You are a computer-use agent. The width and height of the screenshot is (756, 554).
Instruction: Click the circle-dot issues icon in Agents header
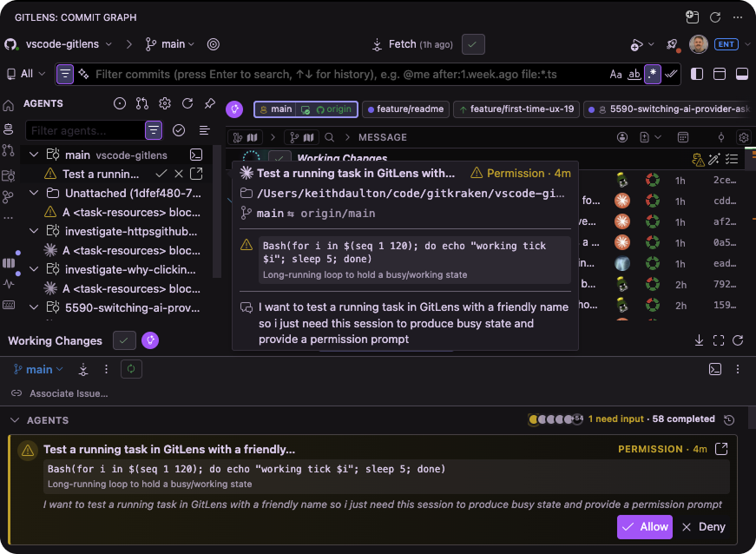point(120,103)
